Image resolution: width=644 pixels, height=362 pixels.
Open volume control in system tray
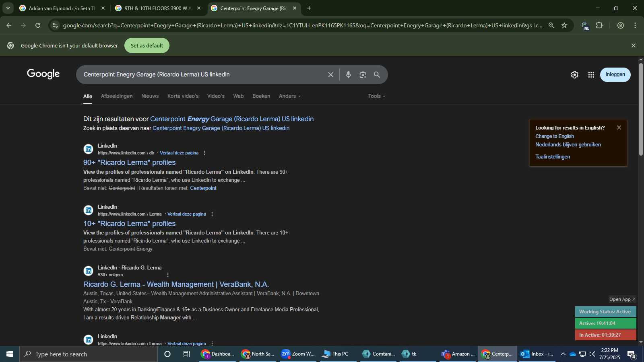click(592, 354)
